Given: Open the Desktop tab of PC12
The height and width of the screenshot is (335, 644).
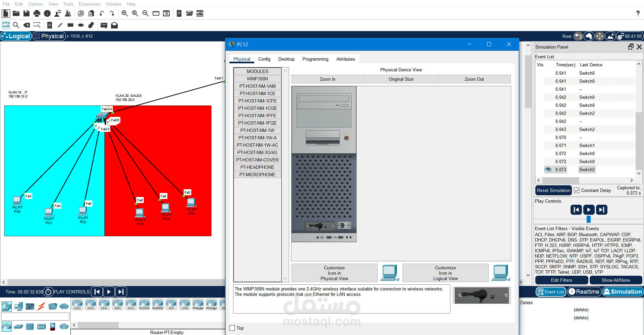Looking at the screenshot, I should coord(286,59).
